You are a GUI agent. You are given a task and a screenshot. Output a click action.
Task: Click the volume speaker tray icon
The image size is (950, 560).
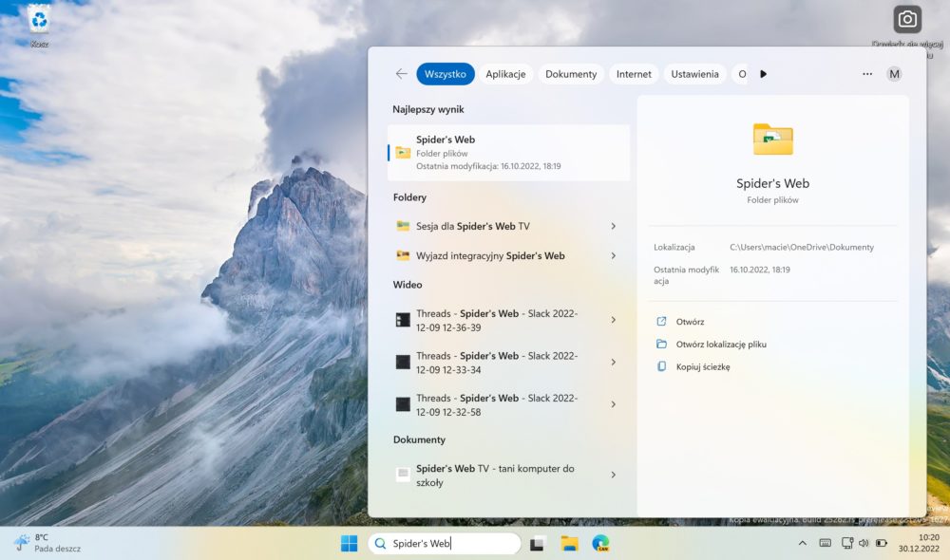click(x=864, y=543)
